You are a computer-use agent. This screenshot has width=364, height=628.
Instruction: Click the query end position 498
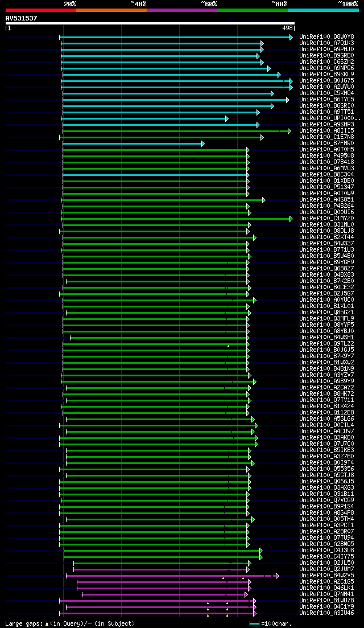click(x=288, y=28)
